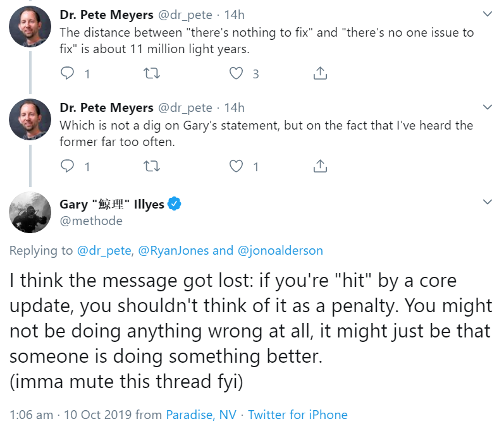Share the first Dr. Pete tweet
The width and height of the screenshot is (504, 431).
pos(320,73)
